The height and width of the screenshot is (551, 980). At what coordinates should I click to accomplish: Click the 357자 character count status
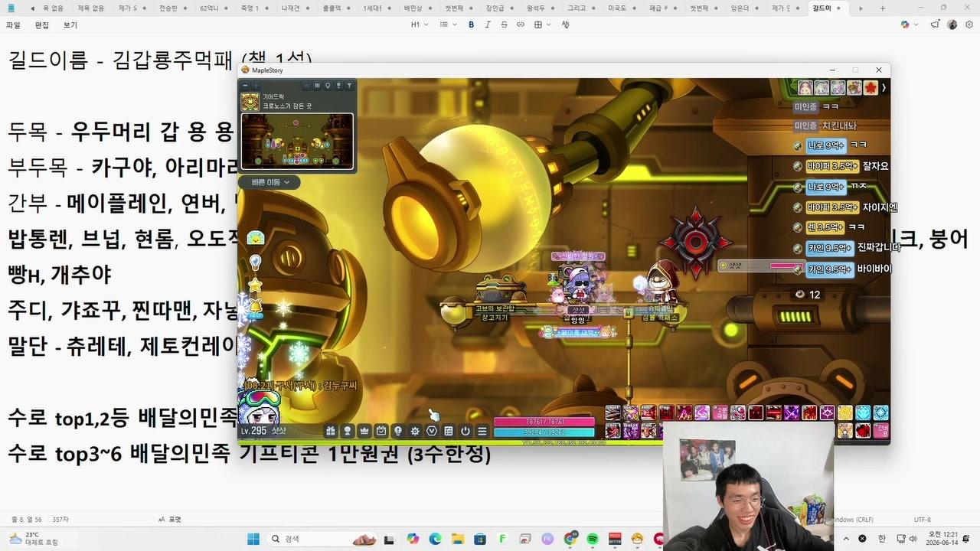[x=60, y=519]
